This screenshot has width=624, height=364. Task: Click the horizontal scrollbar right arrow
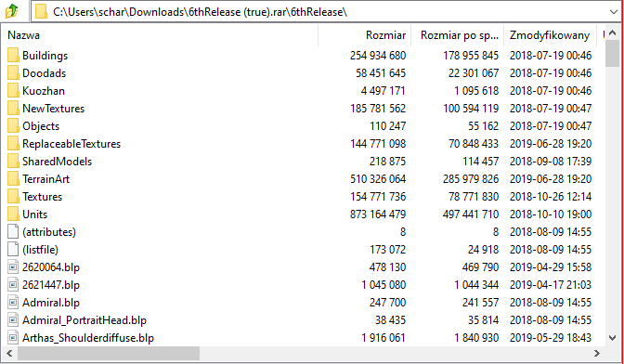coord(597,353)
